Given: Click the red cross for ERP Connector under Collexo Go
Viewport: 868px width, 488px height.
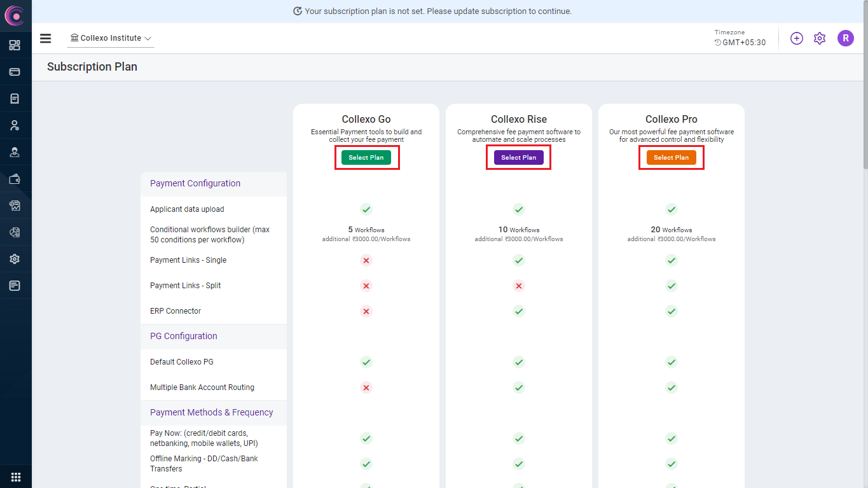Looking at the screenshot, I should pyautogui.click(x=366, y=311).
